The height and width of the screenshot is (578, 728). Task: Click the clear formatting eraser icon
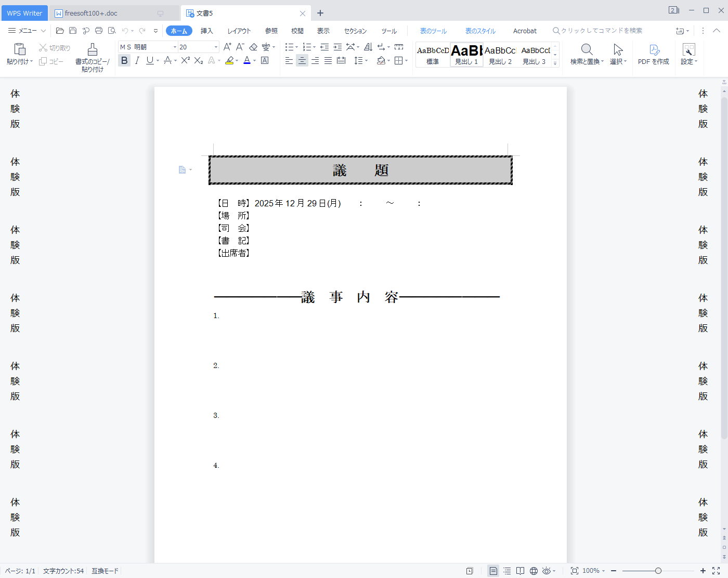point(253,47)
